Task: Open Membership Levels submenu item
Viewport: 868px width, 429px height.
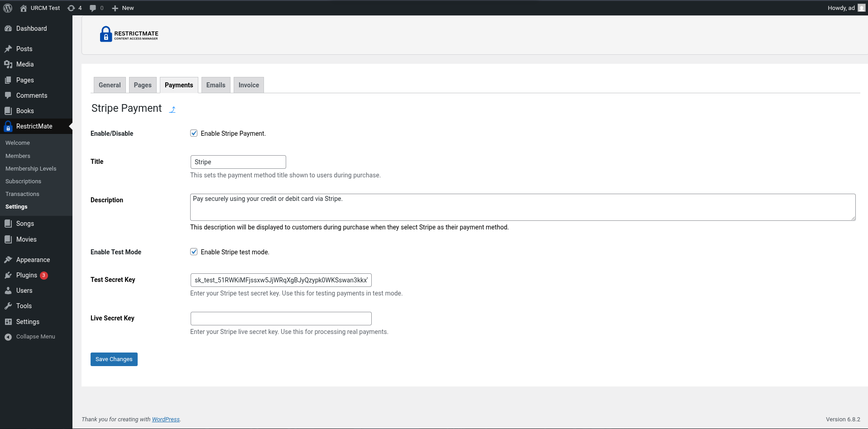Action: [x=31, y=169]
